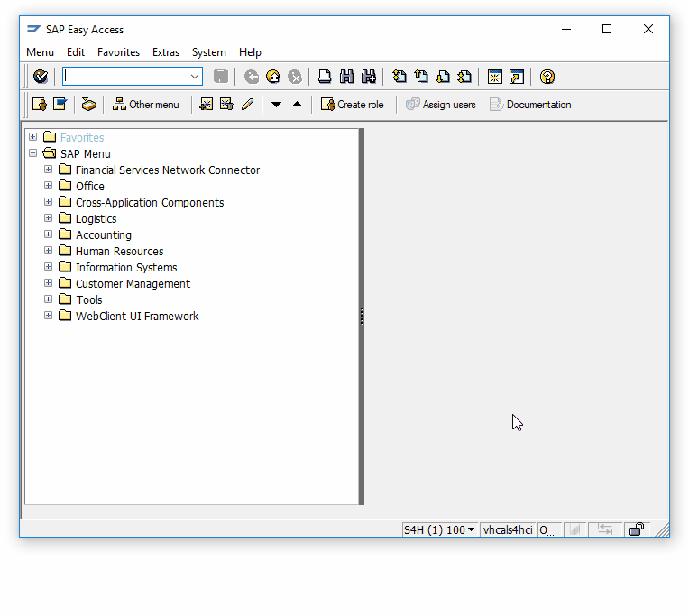Click the Generate Shortcut icon

point(517,77)
